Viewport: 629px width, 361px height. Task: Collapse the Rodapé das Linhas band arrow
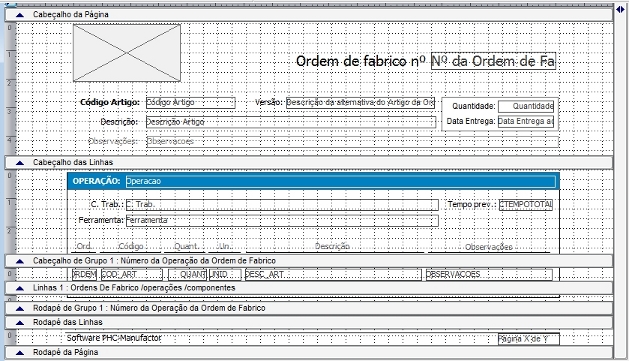point(20,322)
